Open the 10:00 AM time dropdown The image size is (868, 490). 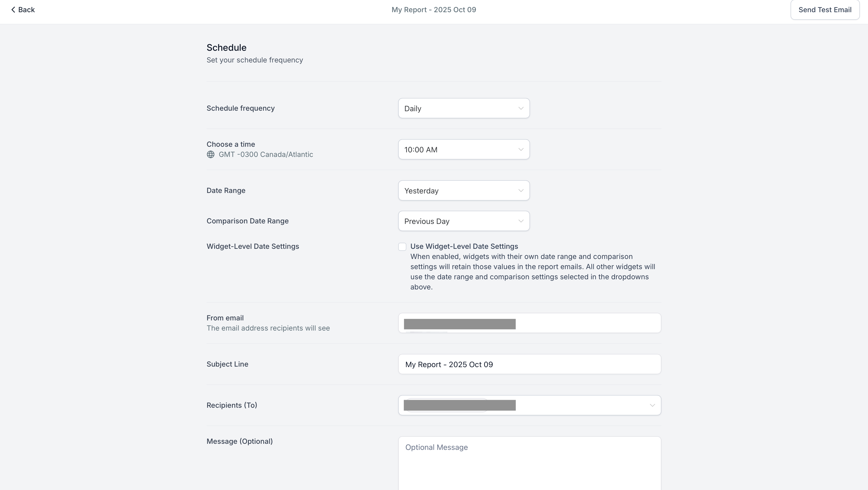coord(463,150)
